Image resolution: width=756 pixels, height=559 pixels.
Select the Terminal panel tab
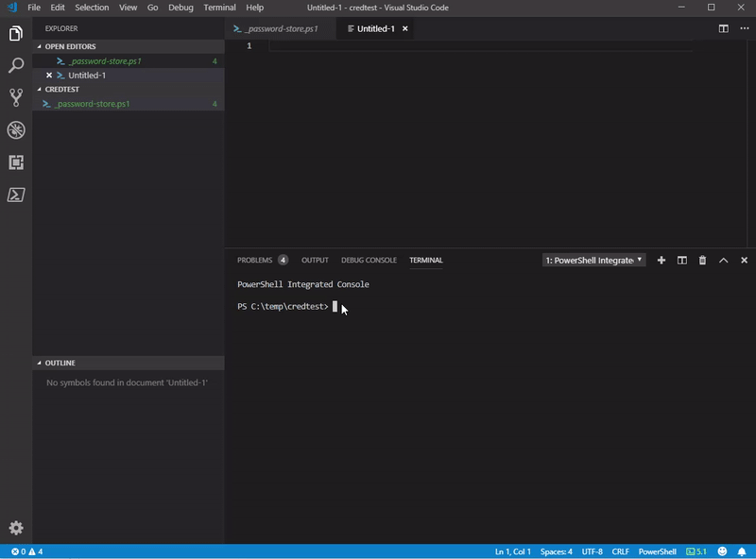point(426,261)
